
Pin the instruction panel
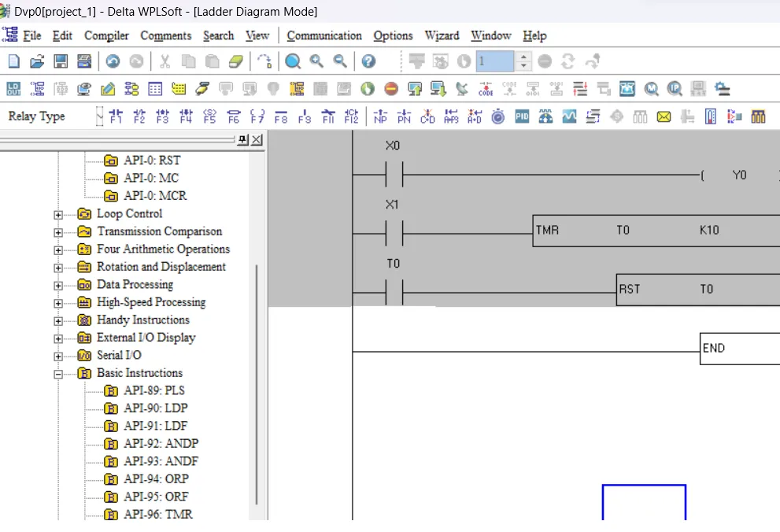[242, 140]
